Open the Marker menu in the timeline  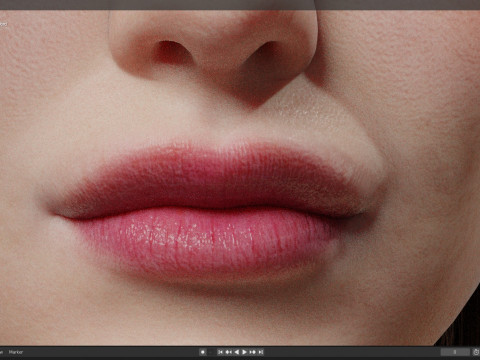16,352
